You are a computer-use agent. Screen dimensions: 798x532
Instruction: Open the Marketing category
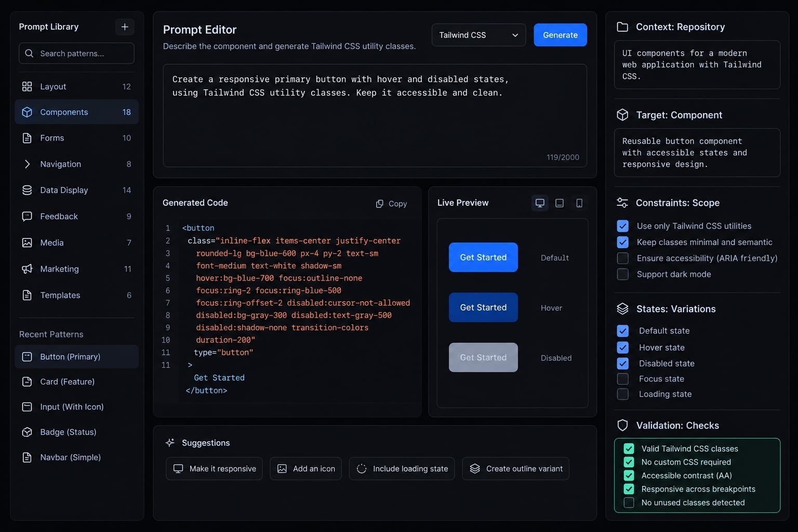point(76,269)
